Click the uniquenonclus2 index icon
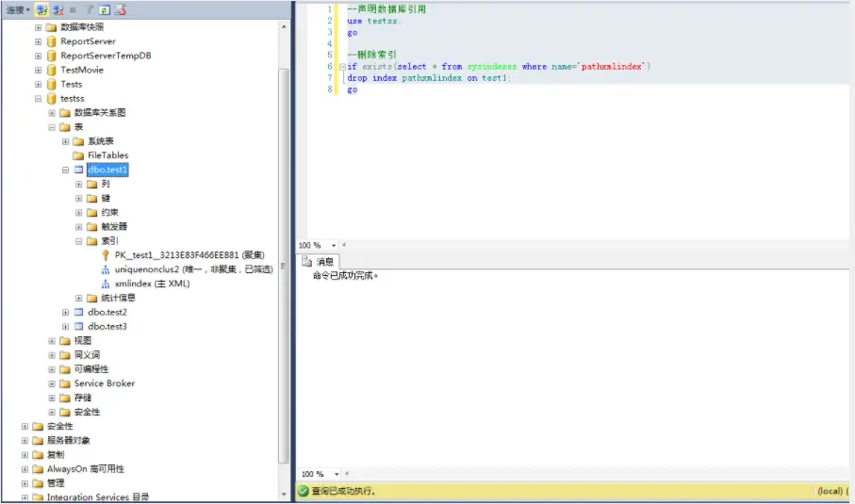The width and height of the screenshot is (855, 504). [x=106, y=269]
